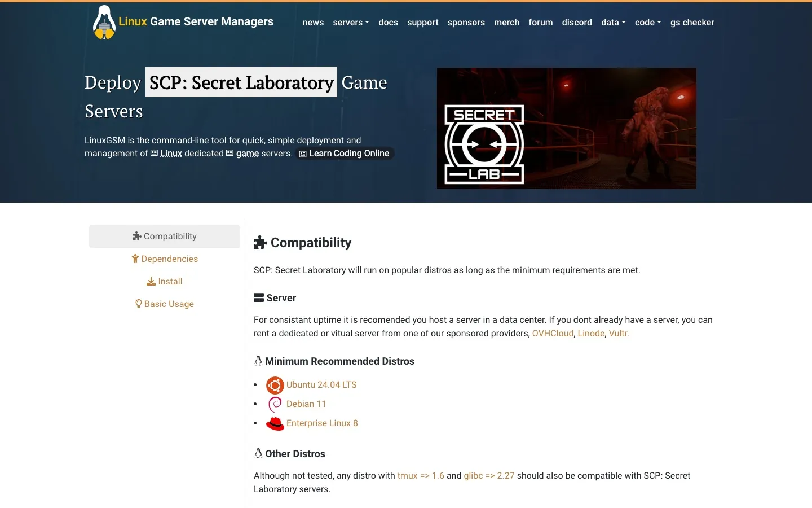Click the puzzle icon in Compatibility heading
The height and width of the screenshot is (508, 812).
tap(260, 243)
